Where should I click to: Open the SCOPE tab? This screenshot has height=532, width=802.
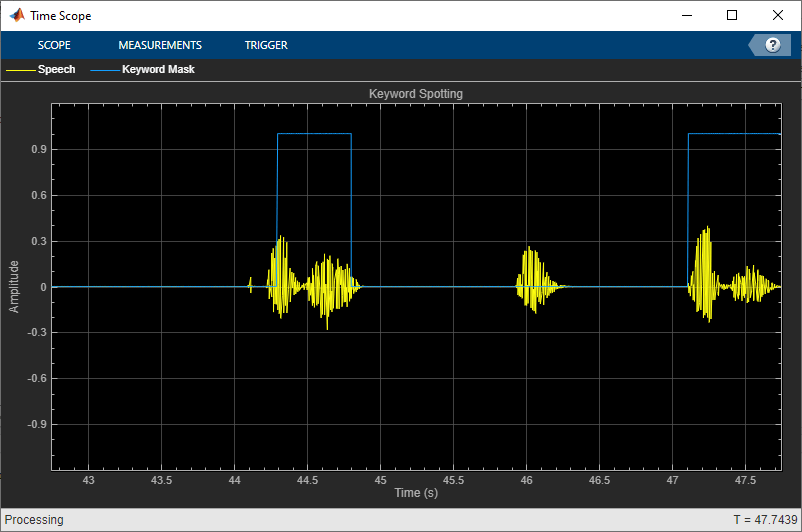coord(54,45)
